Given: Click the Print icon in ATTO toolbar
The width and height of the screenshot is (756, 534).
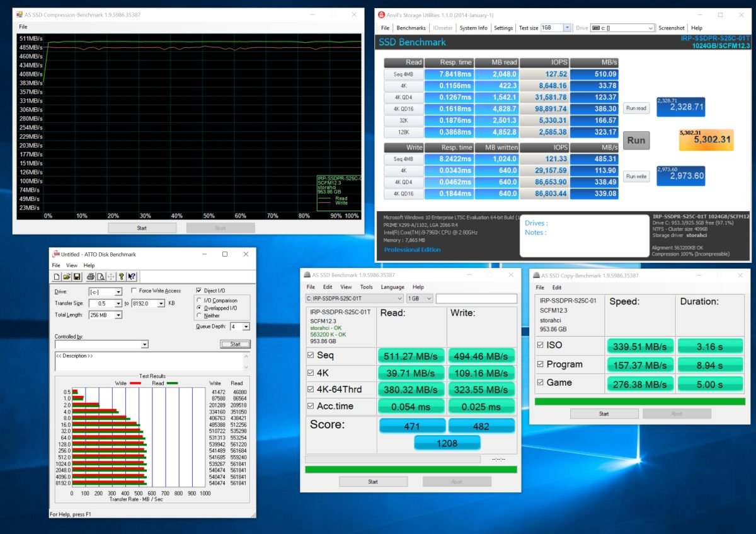Looking at the screenshot, I should tap(90, 276).
